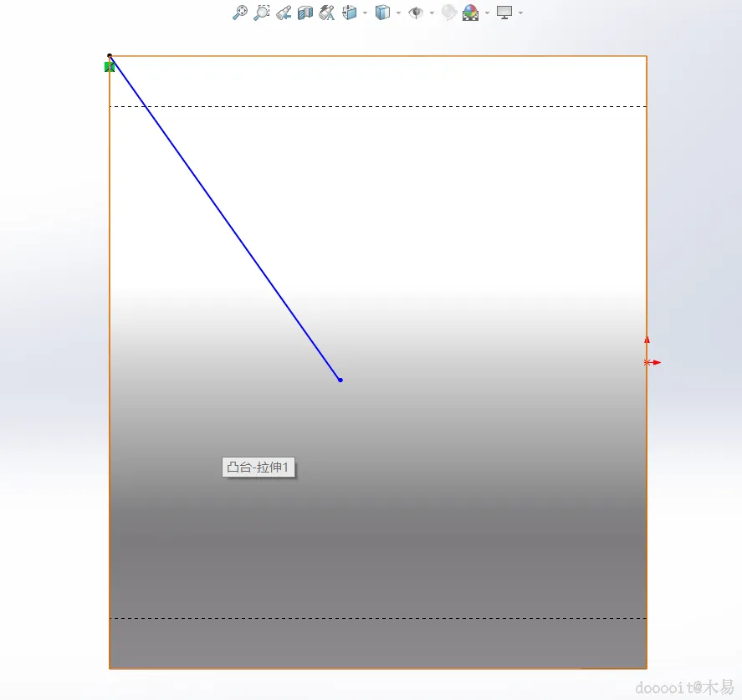
Task: Expand the View Settings dropdown arrow
Action: point(520,13)
